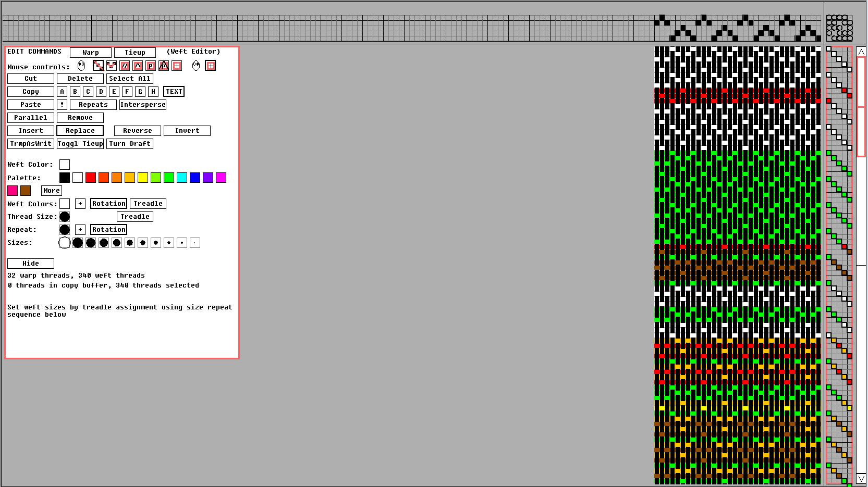Toggle Rotation mode for Weft Colors
The height and width of the screenshot is (487, 868).
[108, 204]
